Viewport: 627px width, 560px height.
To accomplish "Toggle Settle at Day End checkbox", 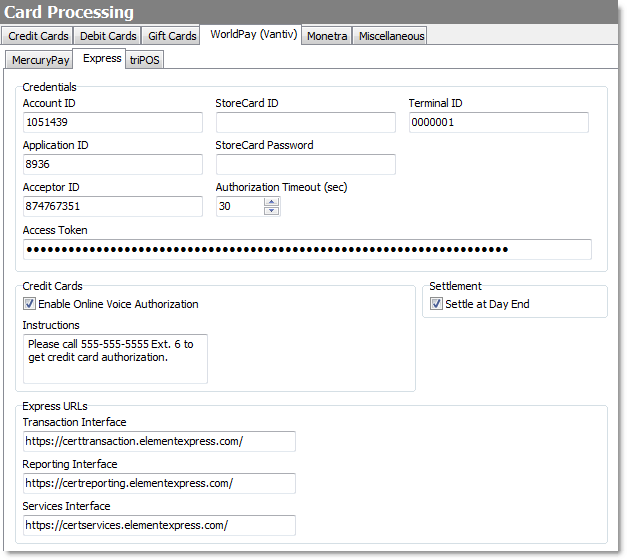I will point(436,304).
